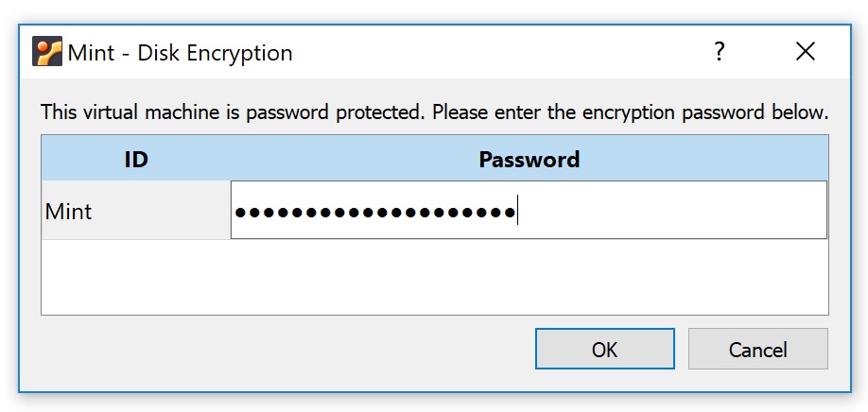The height and width of the screenshot is (412, 868).
Task: Click the Password column header
Action: pyautogui.click(x=529, y=159)
